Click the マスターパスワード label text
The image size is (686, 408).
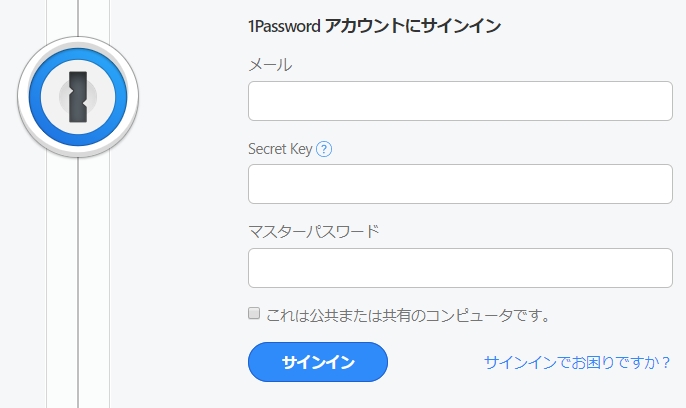[313, 232]
